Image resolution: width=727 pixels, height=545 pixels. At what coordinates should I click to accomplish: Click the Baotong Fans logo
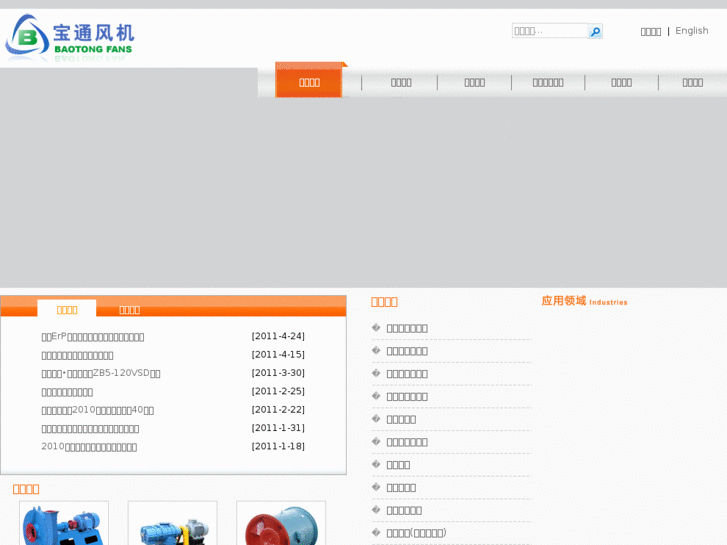click(70, 38)
